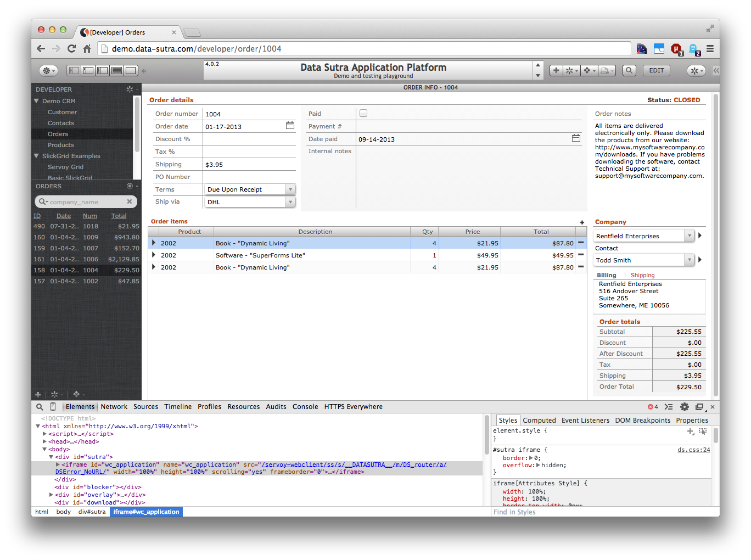Click the browser address bar
Screen dimensions: 751x560
(x=364, y=48)
